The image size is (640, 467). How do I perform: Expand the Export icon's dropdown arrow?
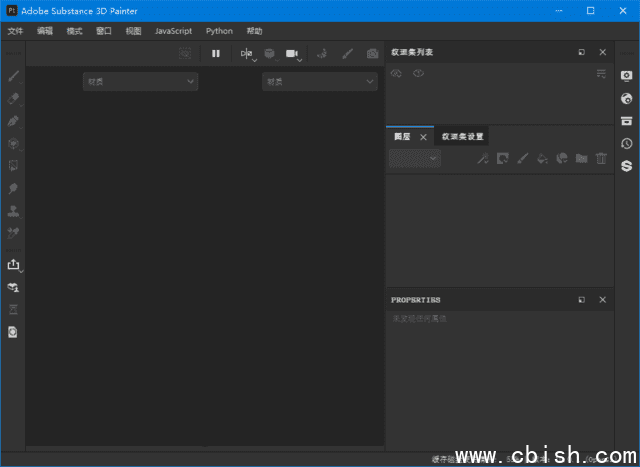(x=21, y=271)
